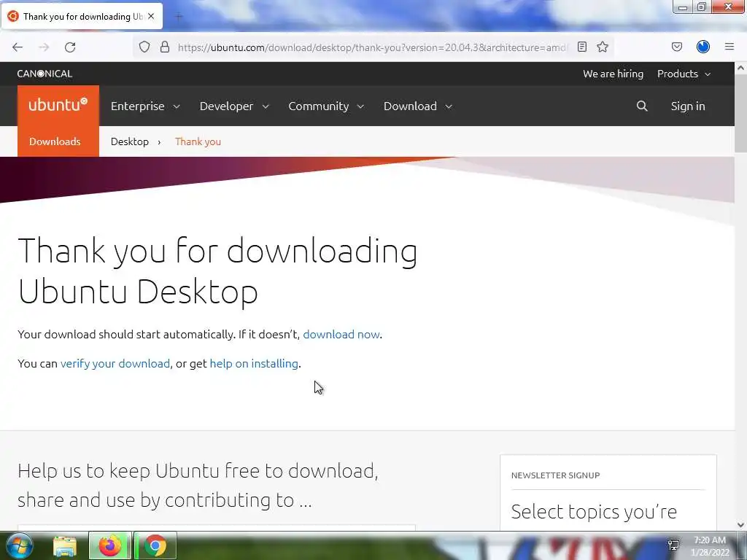Expand the Download menu

point(418,106)
